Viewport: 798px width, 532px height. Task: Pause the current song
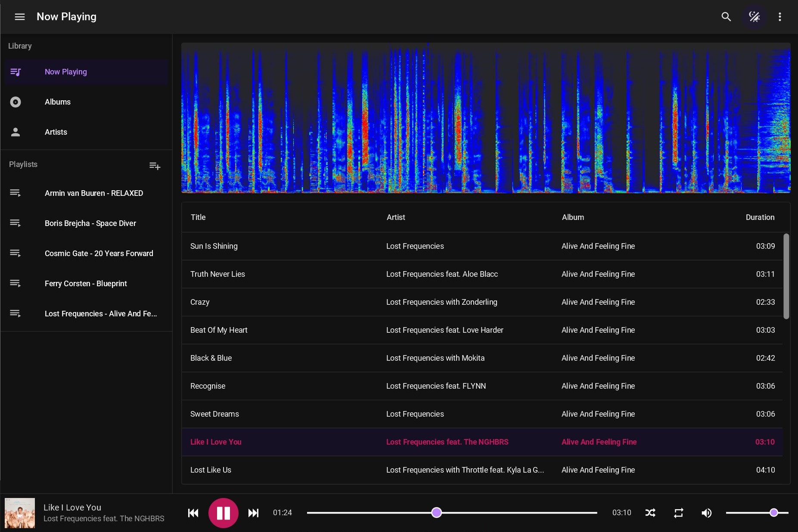tap(223, 513)
